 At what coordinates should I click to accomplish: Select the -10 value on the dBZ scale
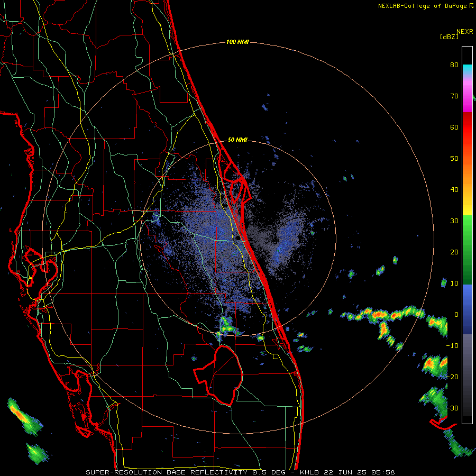click(452, 346)
